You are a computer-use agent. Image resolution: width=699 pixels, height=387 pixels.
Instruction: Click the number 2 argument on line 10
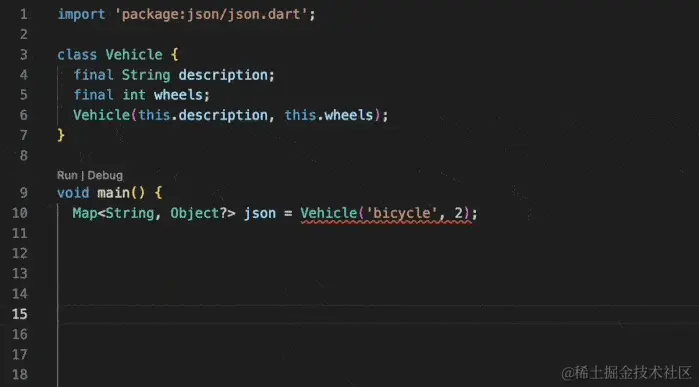pyautogui.click(x=459, y=213)
